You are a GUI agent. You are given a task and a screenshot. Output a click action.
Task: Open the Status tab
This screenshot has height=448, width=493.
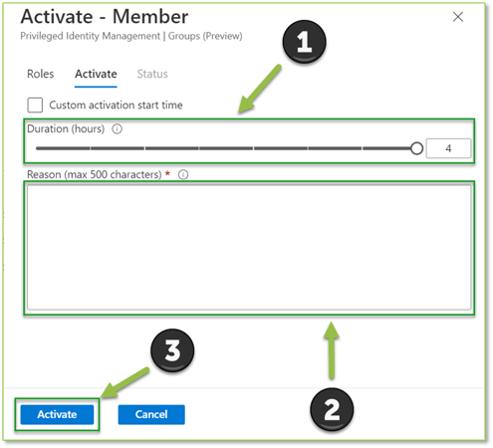[152, 74]
